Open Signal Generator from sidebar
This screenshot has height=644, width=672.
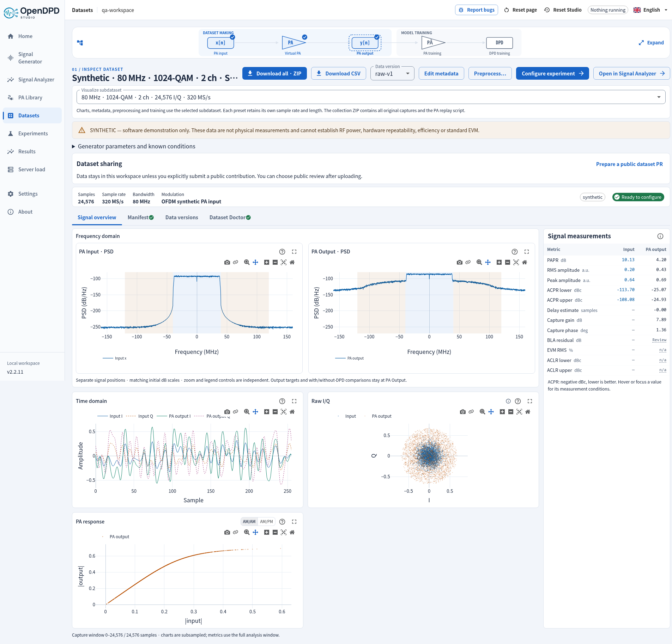click(x=32, y=58)
